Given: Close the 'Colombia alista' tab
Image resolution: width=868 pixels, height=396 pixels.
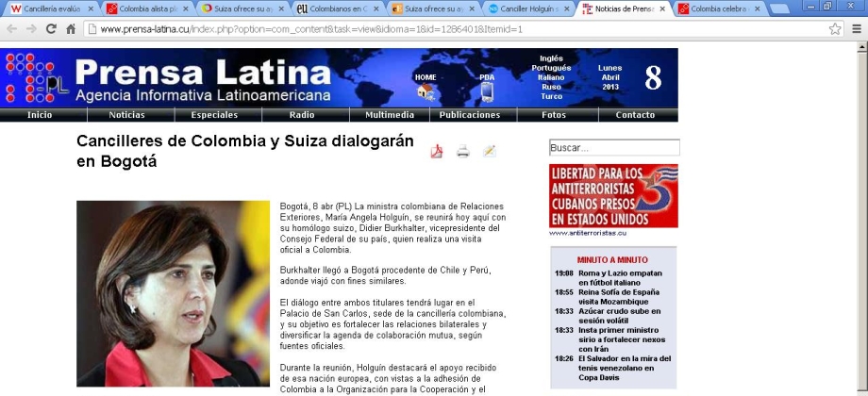Looking at the screenshot, I should coord(186,8).
